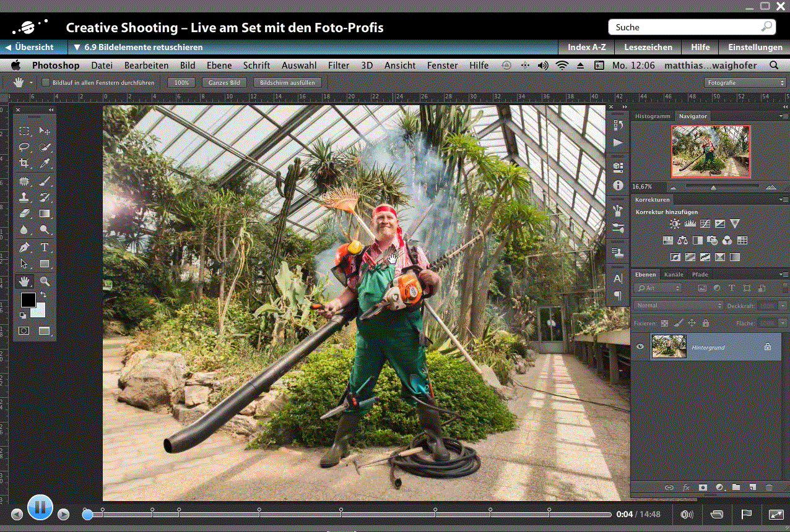Switch to the Pfade tab
The image size is (790, 532).
700,274
